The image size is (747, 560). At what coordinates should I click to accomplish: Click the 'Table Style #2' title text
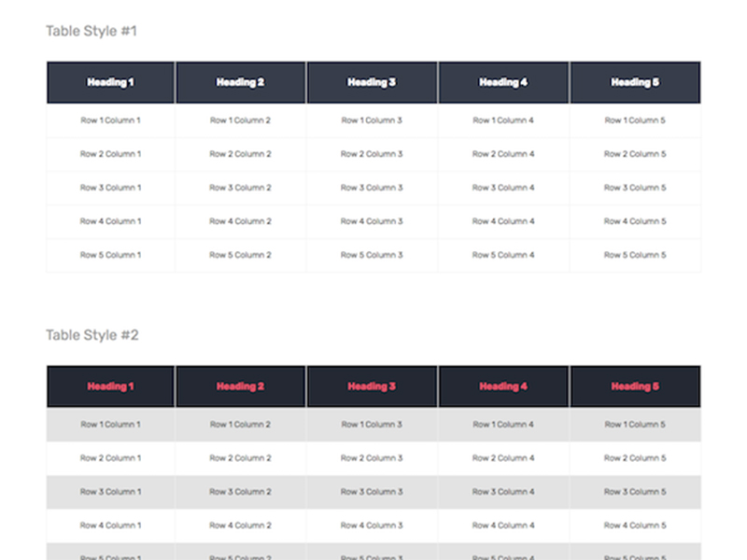click(x=92, y=335)
